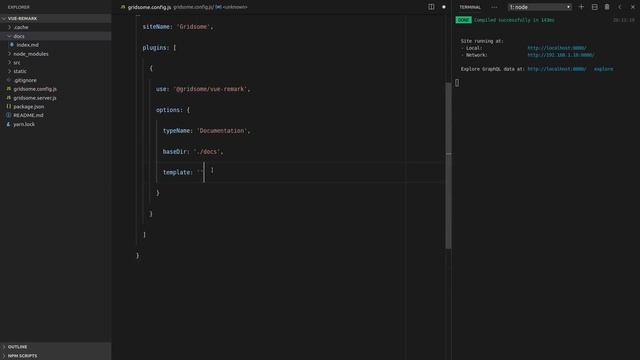Image resolution: width=640 pixels, height=360 pixels.
Task: Click the <unknown> breadcrumb segment
Action: pos(235,7)
